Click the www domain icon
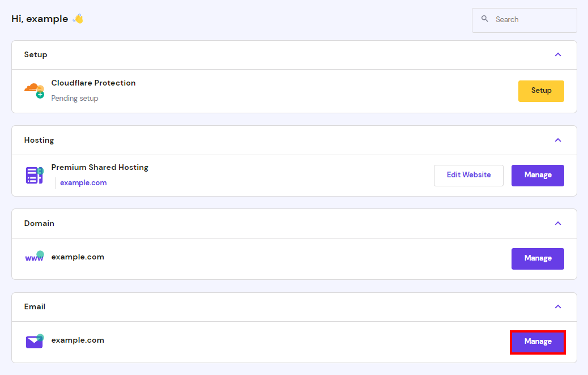Image resolution: width=588 pixels, height=375 pixels. (x=35, y=256)
